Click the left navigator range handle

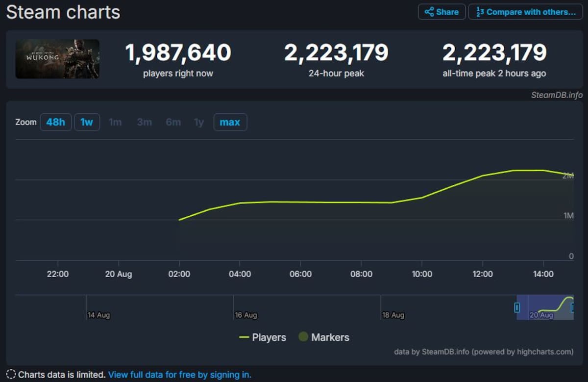[517, 307]
